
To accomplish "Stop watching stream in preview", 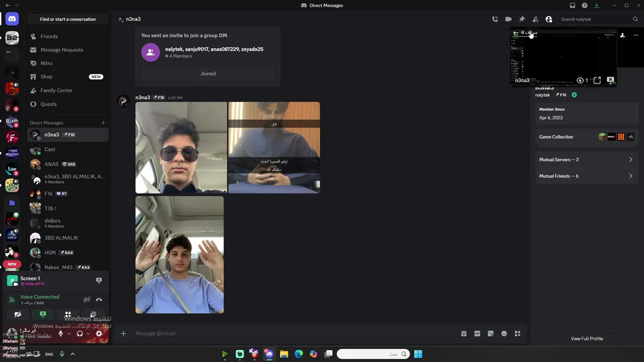I will (610, 80).
